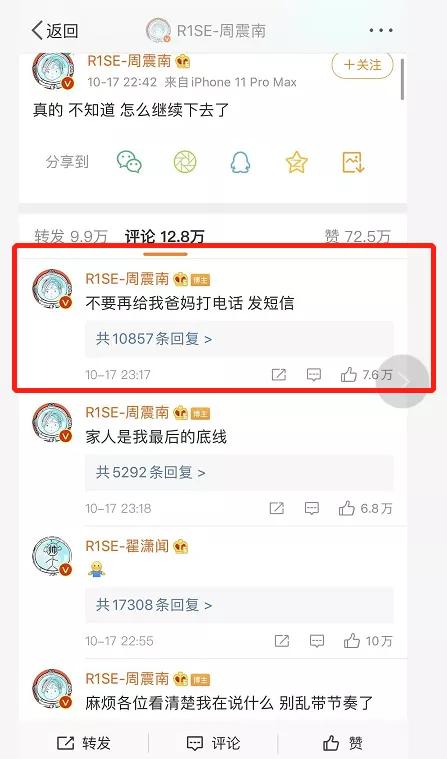
Task: Save post as image icon
Action: pos(353,162)
